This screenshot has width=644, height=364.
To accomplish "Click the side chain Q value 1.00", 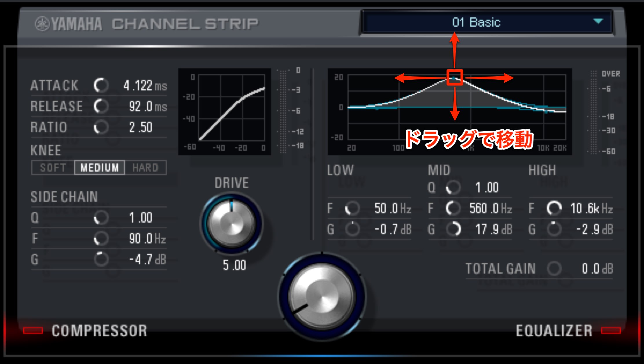I will (x=141, y=218).
